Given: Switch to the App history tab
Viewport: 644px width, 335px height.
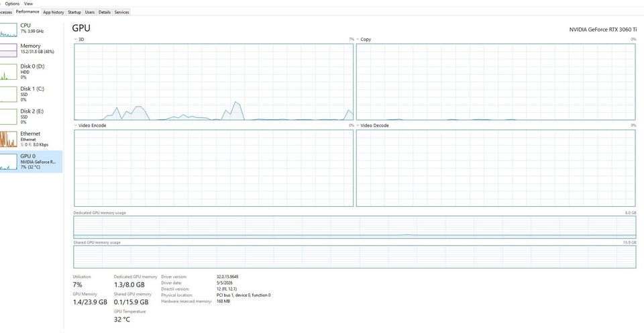Looking at the screenshot, I should [54, 12].
